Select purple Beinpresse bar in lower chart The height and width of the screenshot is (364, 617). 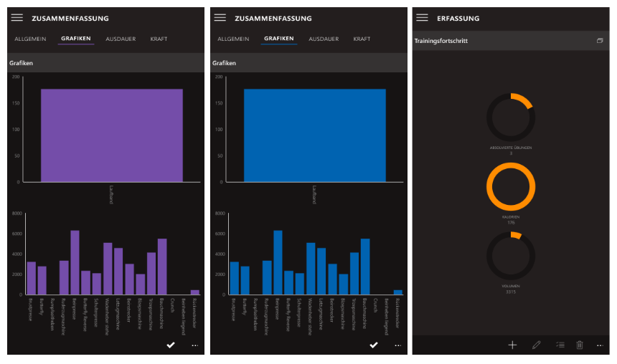tap(75, 262)
